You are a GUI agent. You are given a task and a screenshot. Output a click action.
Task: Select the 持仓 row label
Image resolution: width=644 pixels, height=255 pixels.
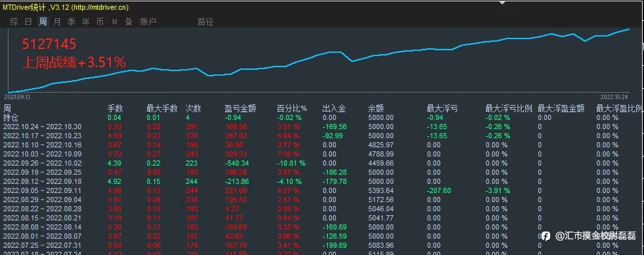click(x=11, y=117)
